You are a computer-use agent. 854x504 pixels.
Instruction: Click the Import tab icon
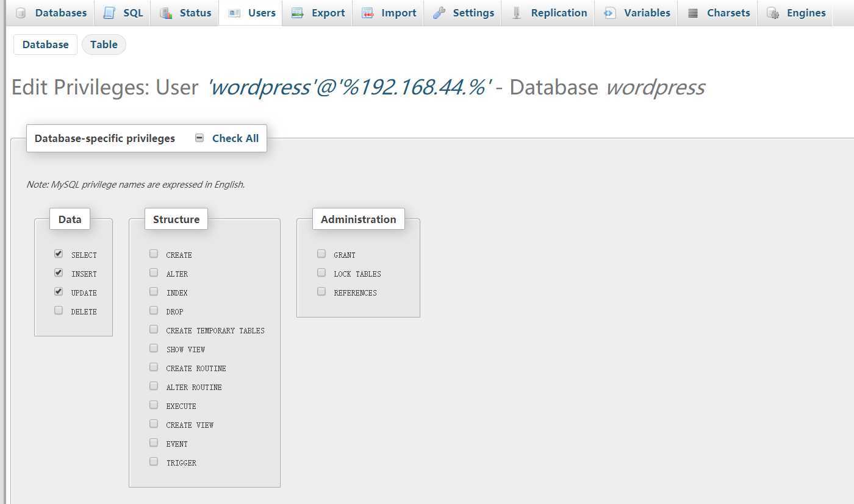(x=367, y=13)
